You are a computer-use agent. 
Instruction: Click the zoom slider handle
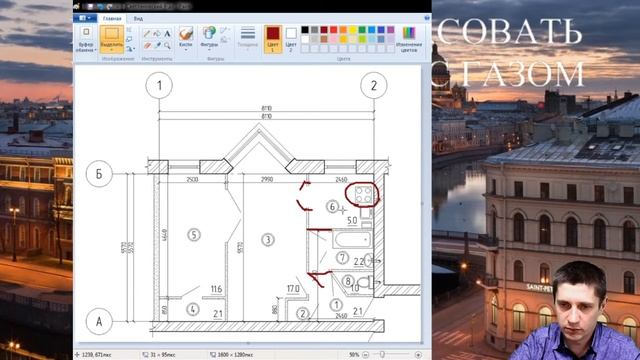pos(382,354)
